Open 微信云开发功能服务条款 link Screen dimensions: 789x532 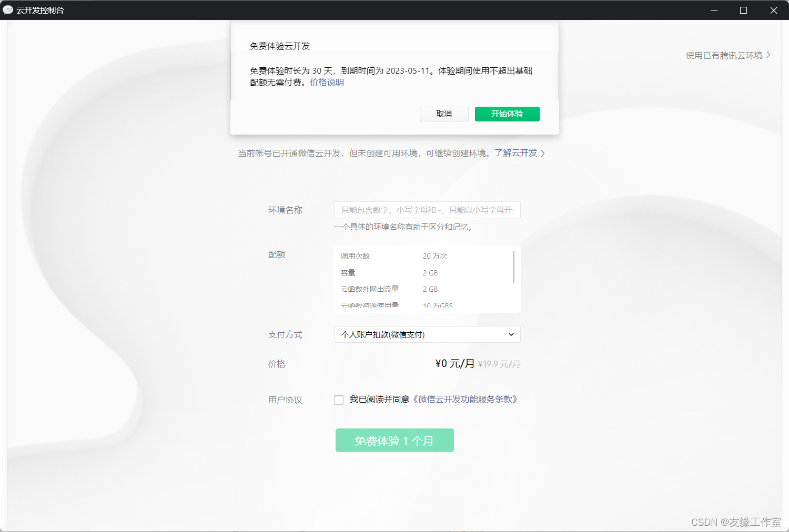465,400
